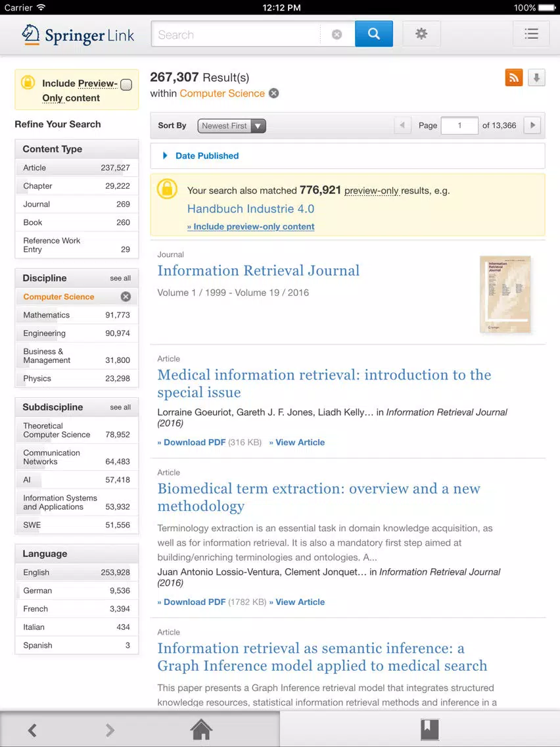Screen dimensions: 560x747
Task: See all Subdisciplines
Action: pos(120,407)
